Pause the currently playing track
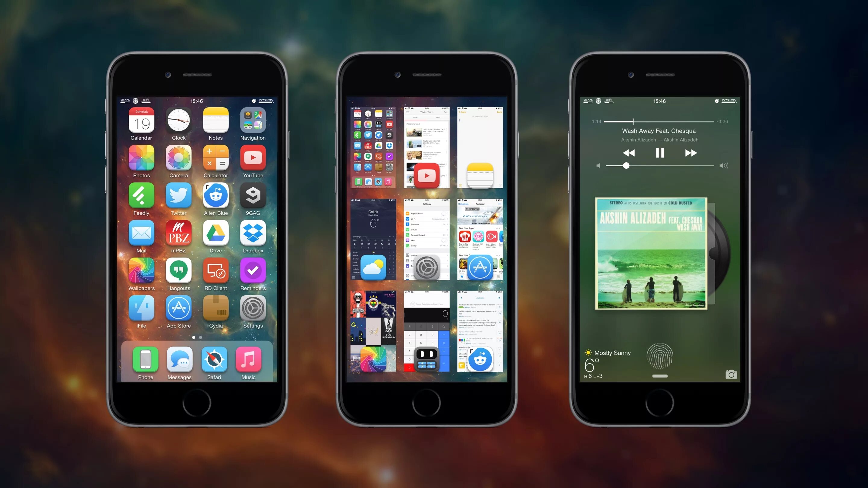This screenshot has height=488, width=868. tap(659, 152)
